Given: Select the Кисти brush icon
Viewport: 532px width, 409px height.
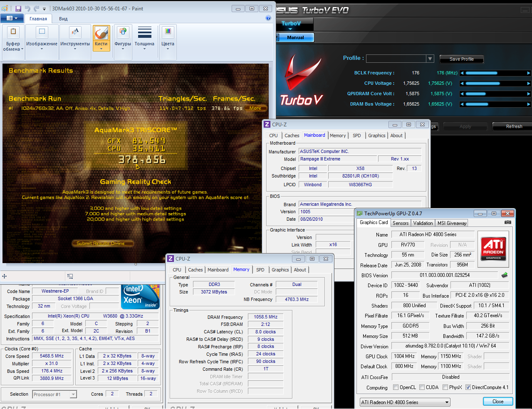Looking at the screenshot, I should 101,32.
